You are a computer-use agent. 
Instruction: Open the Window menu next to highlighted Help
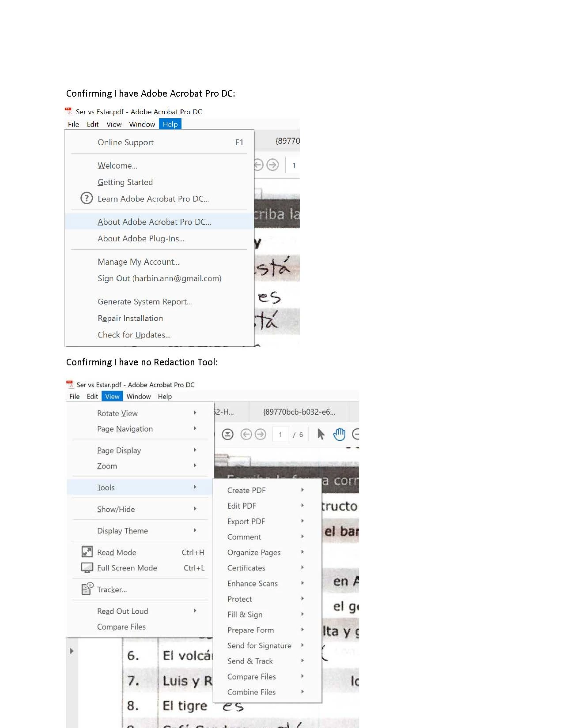point(142,124)
